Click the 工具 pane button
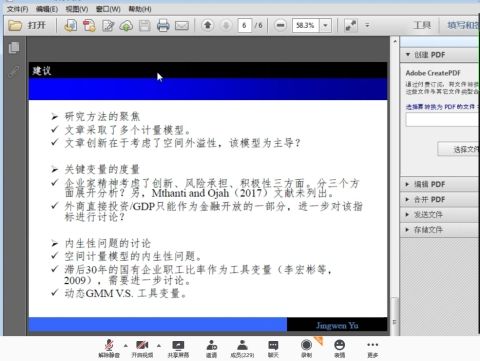This screenshot has width=480, height=361. 422,25
